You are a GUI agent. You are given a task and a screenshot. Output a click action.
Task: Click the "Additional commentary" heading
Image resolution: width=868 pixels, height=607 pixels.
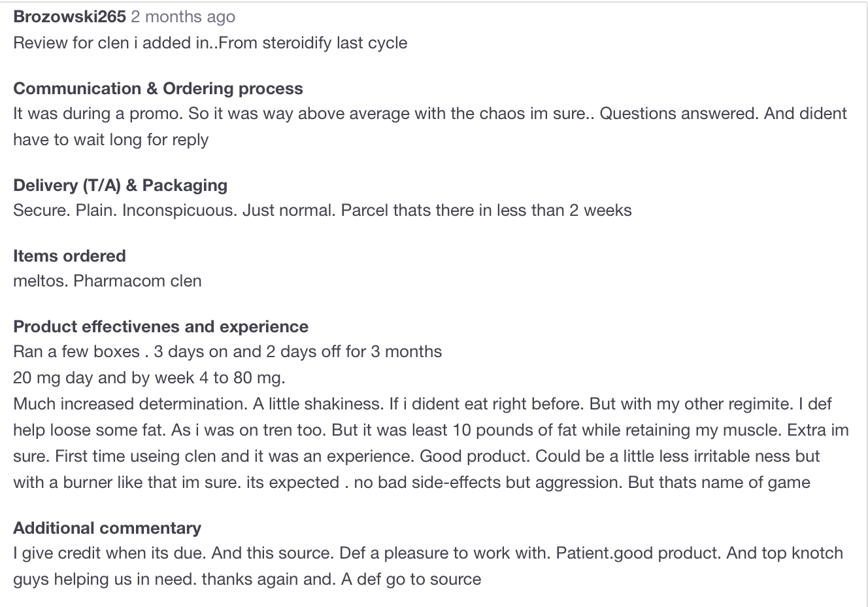[x=107, y=528]
